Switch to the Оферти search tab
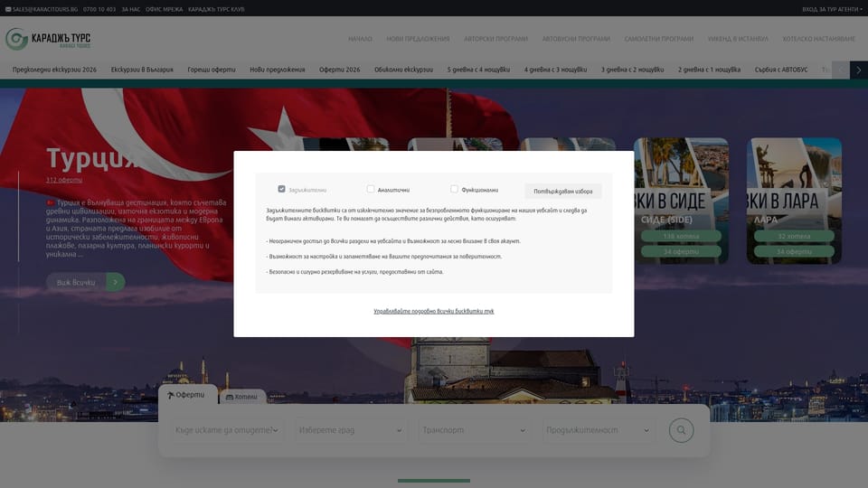This screenshot has height=488, width=868. pos(187,395)
